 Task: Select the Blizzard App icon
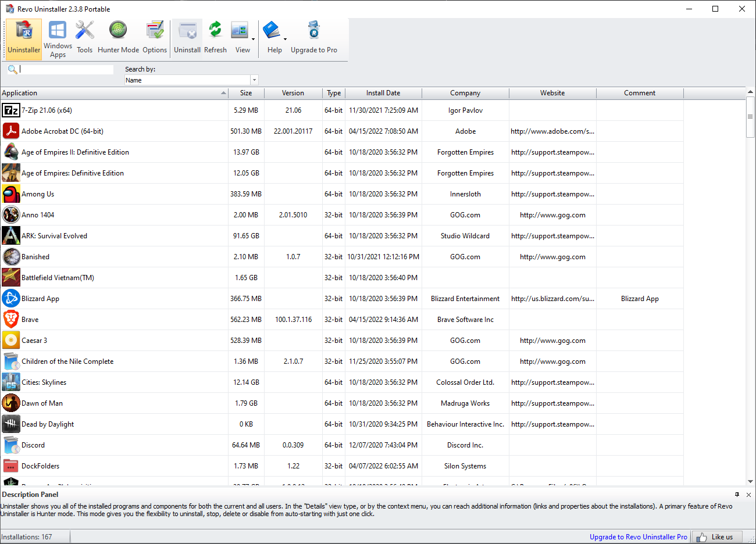[x=11, y=299]
